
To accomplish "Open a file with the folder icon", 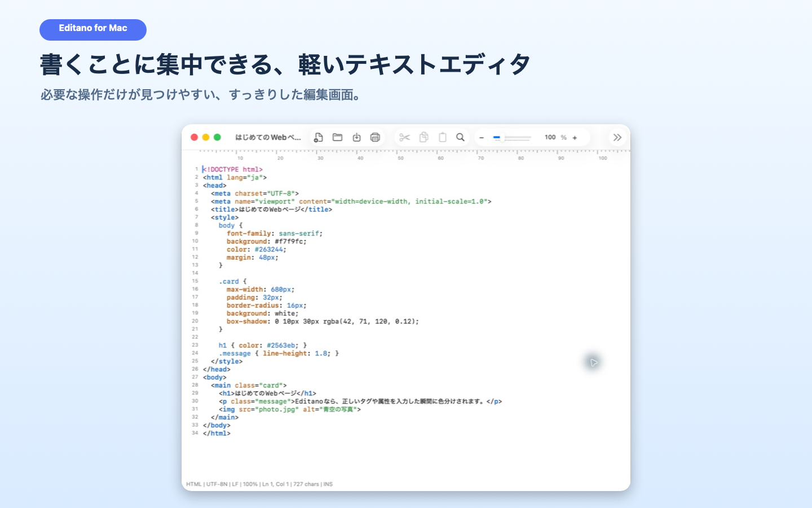I will pos(338,137).
